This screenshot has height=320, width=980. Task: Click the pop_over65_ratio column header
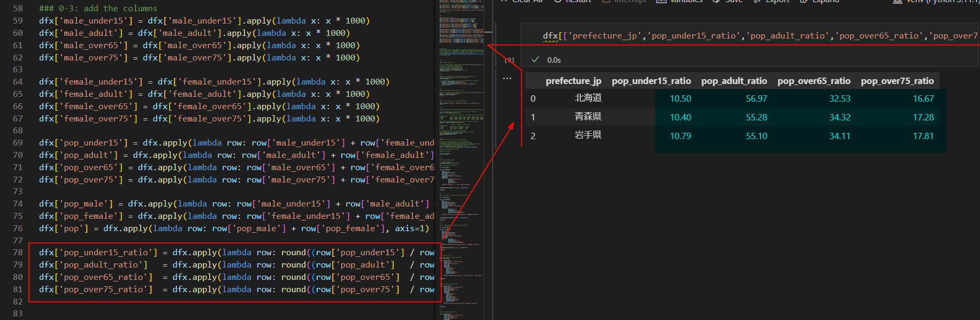click(814, 81)
